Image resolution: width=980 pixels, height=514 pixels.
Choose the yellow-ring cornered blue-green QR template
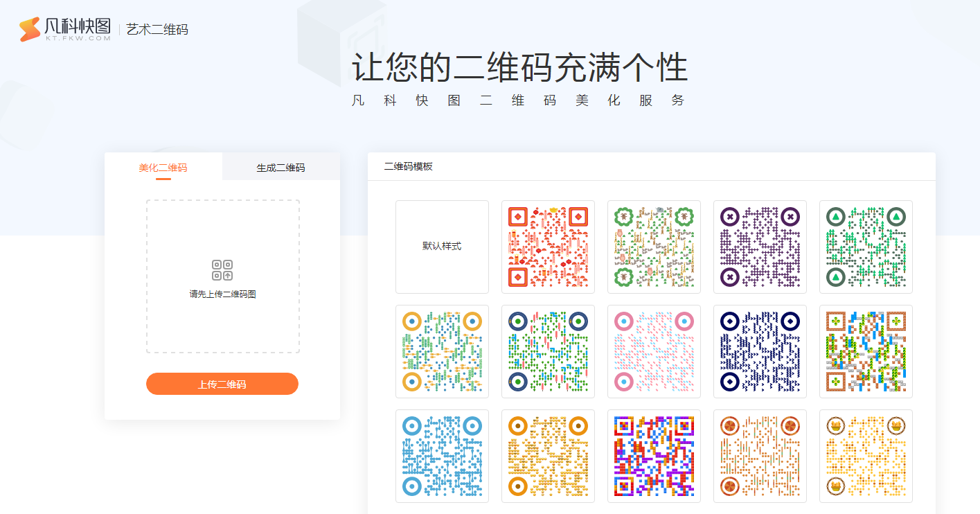[x=442, y=351]
